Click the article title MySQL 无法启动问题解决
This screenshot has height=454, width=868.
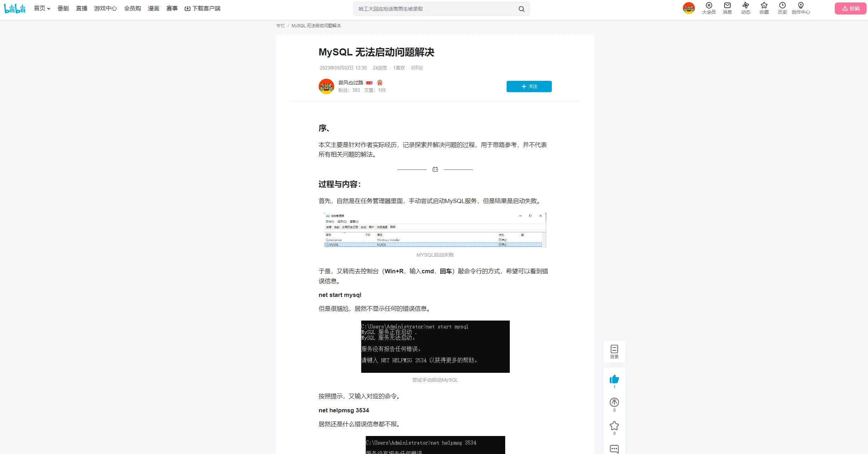pos(376,52)
